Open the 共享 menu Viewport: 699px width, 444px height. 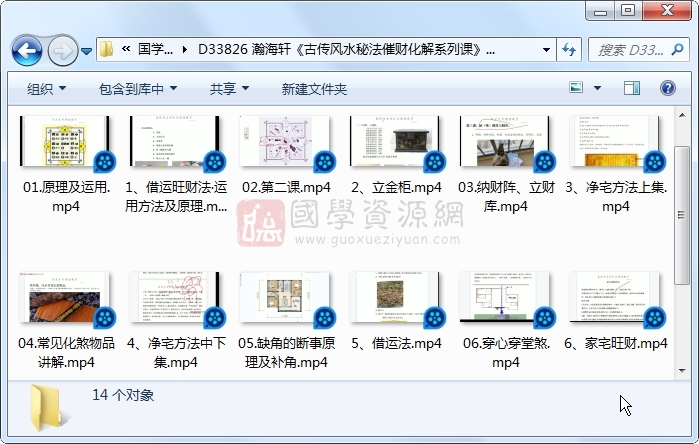[229, 89]
